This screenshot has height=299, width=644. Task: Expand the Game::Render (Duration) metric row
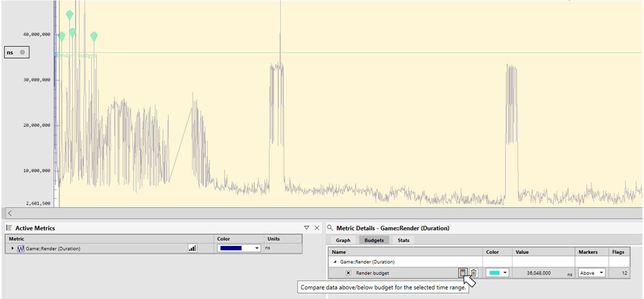13,249
